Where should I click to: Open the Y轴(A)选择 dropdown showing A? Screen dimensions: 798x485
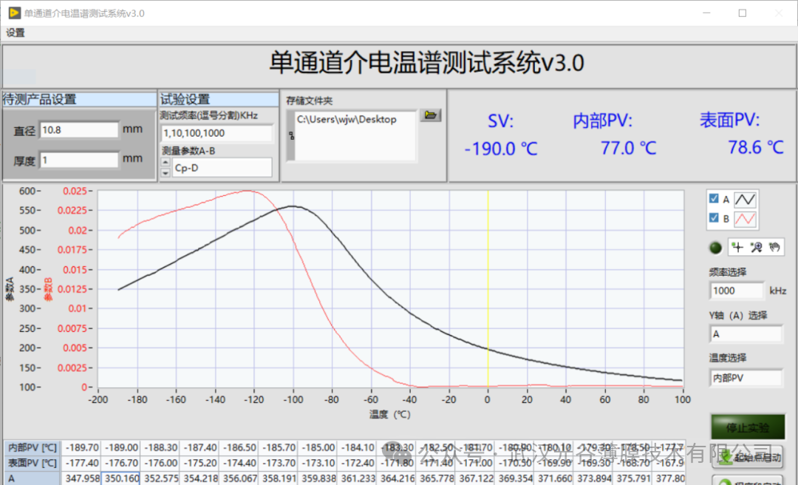coord(746,333)
